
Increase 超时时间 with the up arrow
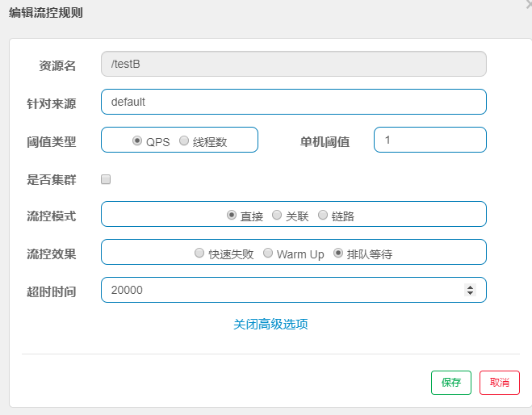click(471, 287)
